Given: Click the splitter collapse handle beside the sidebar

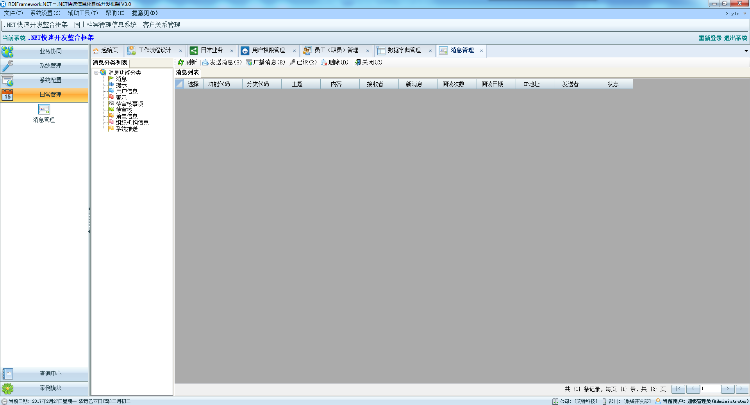Looking at the screenshot, I should [x=89, y=220].
